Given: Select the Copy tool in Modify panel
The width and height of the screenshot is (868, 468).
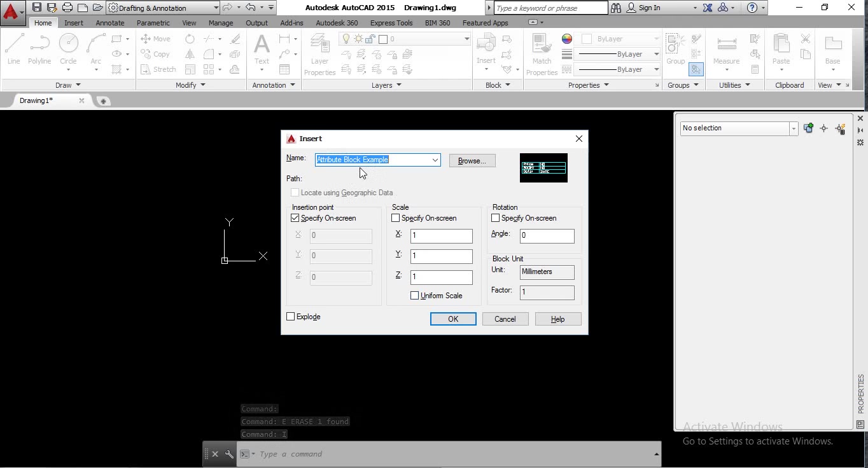Looking at the screenshot, I should tap(155, 54).
